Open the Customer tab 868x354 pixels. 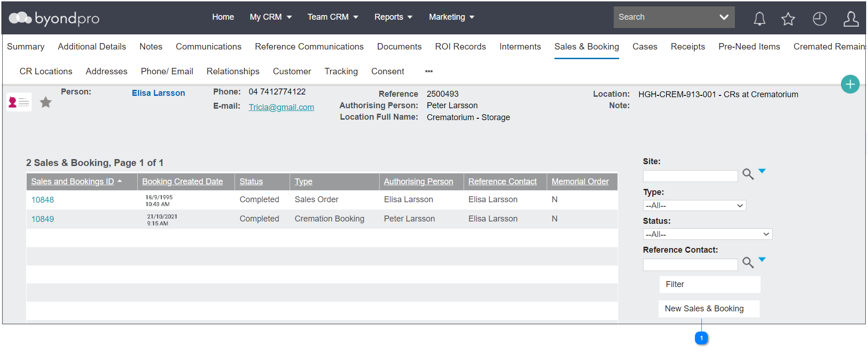(292, 72)
